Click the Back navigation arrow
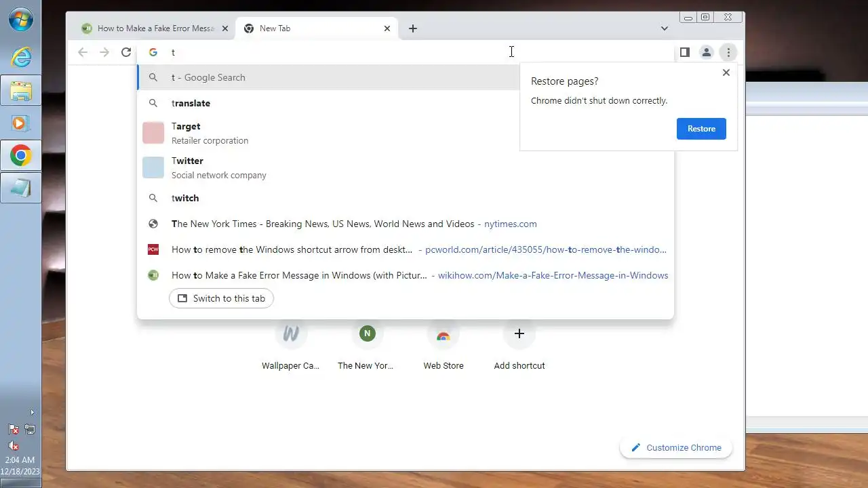Viewport: 868px width, 488px height. 83,52
